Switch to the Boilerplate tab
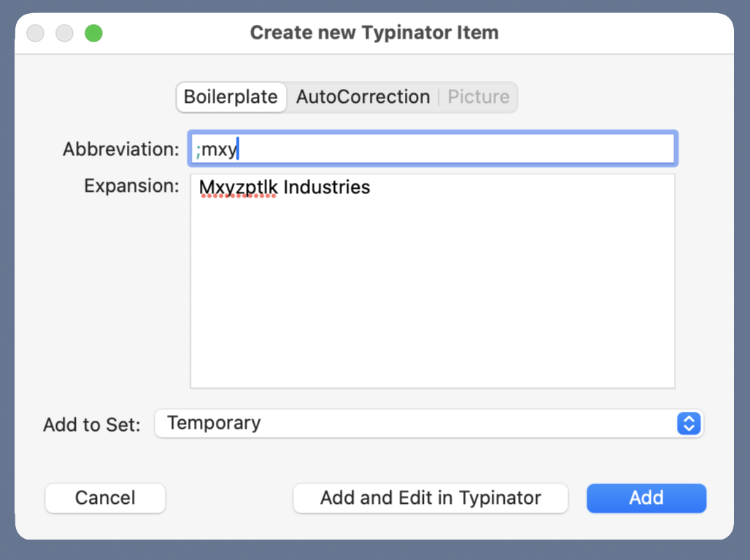This screenshot has height=560, width=750. click(x=231, y=97)
